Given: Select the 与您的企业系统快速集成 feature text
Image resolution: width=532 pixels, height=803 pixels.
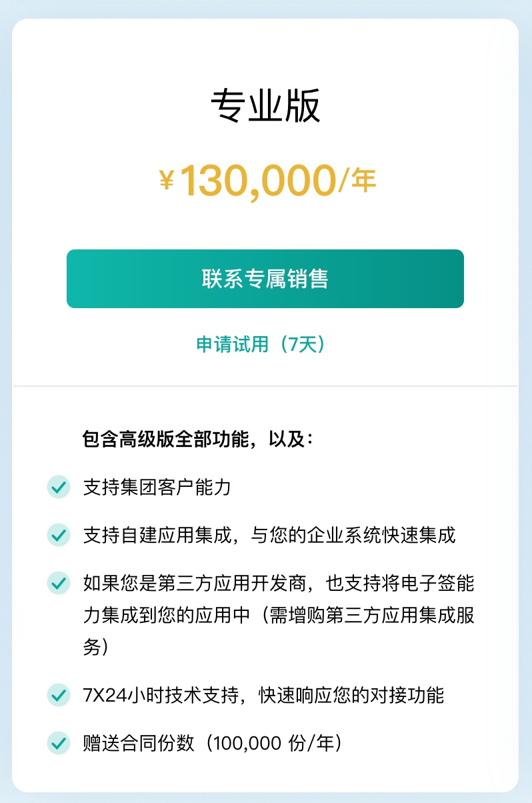Looking at the screenshot, I should [x=353, y=536].
